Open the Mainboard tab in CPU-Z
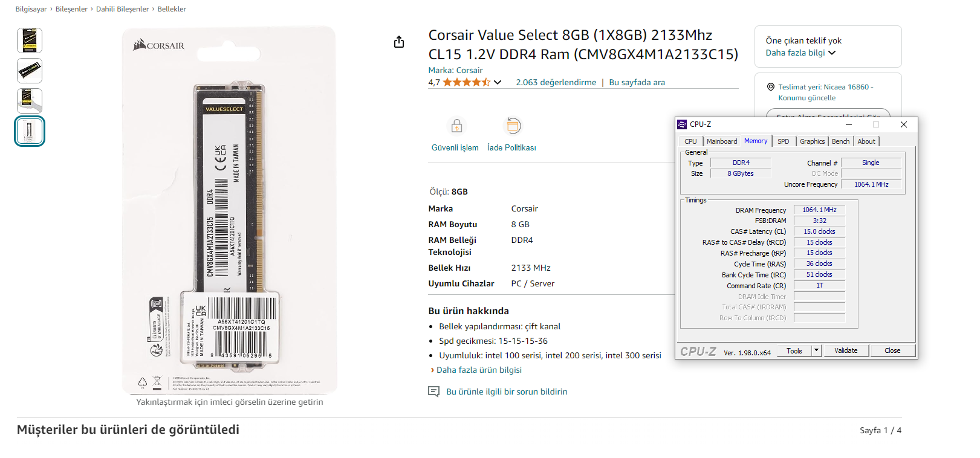The width and height of the screenshot is (980, 458). click(722, 141)
